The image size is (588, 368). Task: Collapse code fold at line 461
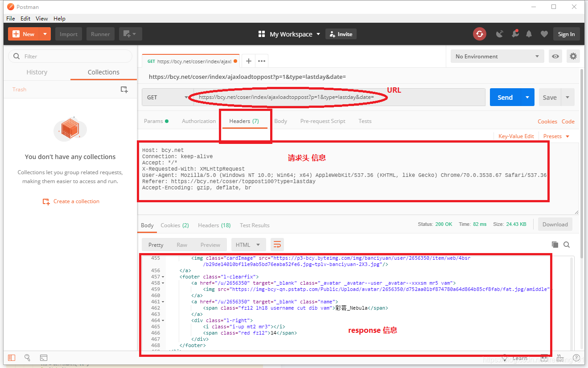(163, 302)
